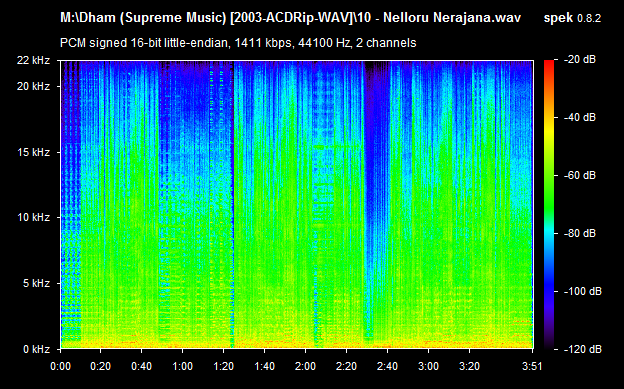Click the 22 kHz frequency axis label
This screenshot has width=624, height=389.
pyautogui.click(x=33, y=61)
